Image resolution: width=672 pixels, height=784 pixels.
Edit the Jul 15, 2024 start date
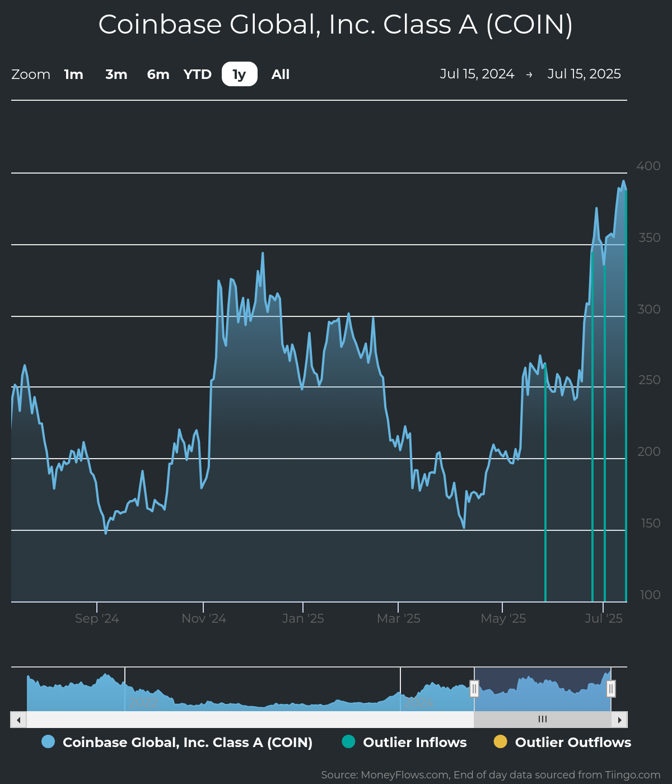(477, 74)
